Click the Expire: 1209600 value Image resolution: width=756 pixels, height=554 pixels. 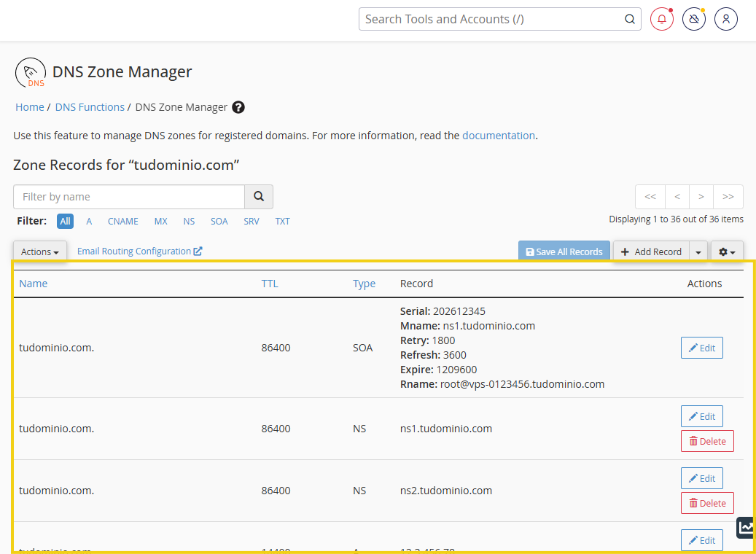438,370
